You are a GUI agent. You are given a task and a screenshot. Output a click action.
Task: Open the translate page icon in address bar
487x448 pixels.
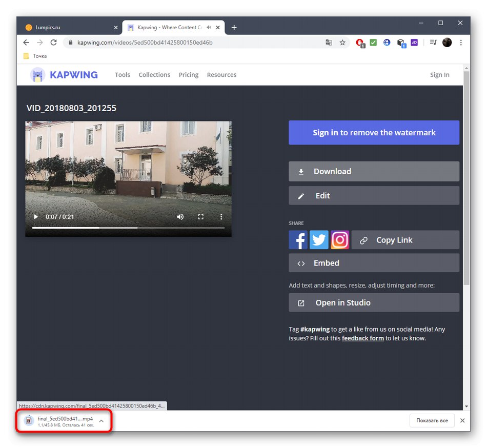[x=329, y=43]
